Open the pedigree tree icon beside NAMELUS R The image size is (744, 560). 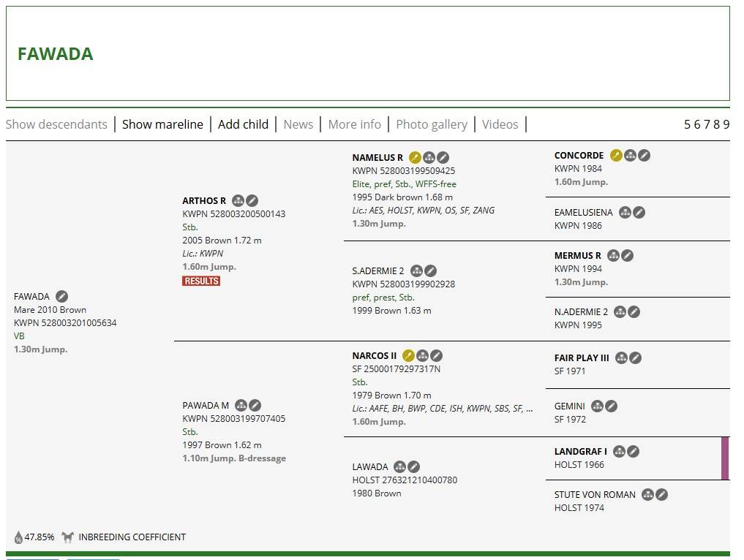click(x=429, y=157)
